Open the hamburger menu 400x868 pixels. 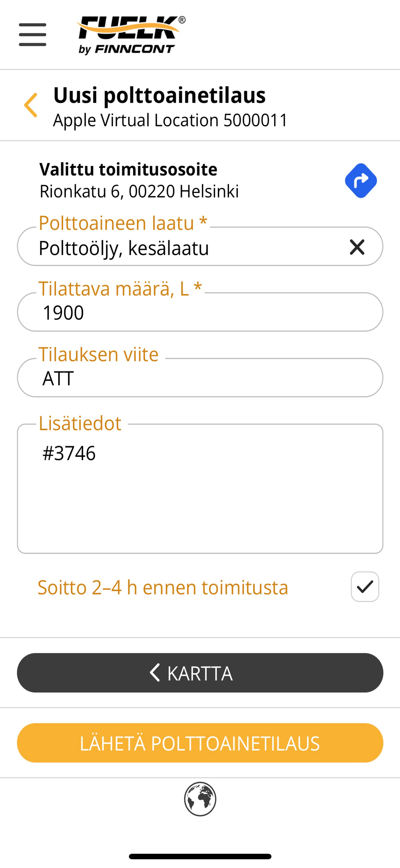click(32, 35)
